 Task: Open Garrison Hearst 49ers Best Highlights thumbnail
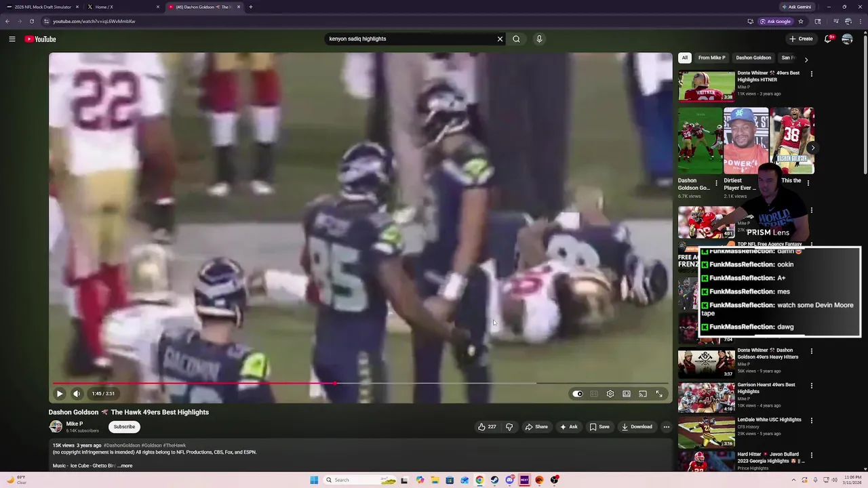pos(707,398)
